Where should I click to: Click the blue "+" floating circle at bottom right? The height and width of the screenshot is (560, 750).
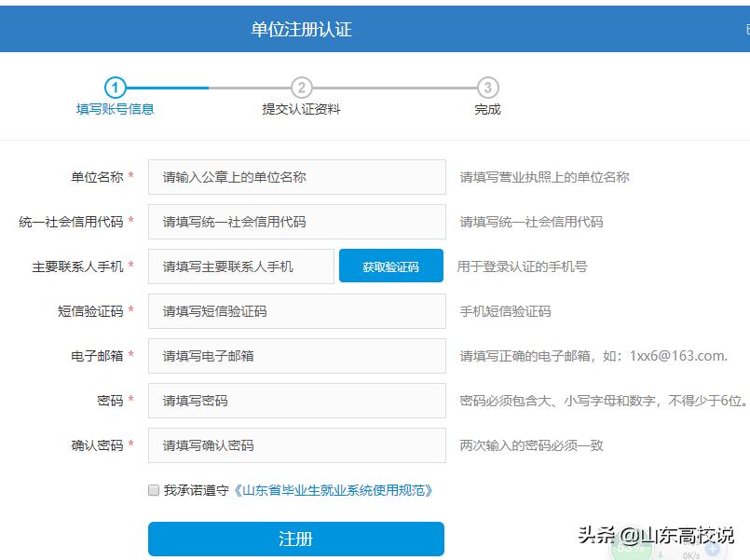pos(710,549)
